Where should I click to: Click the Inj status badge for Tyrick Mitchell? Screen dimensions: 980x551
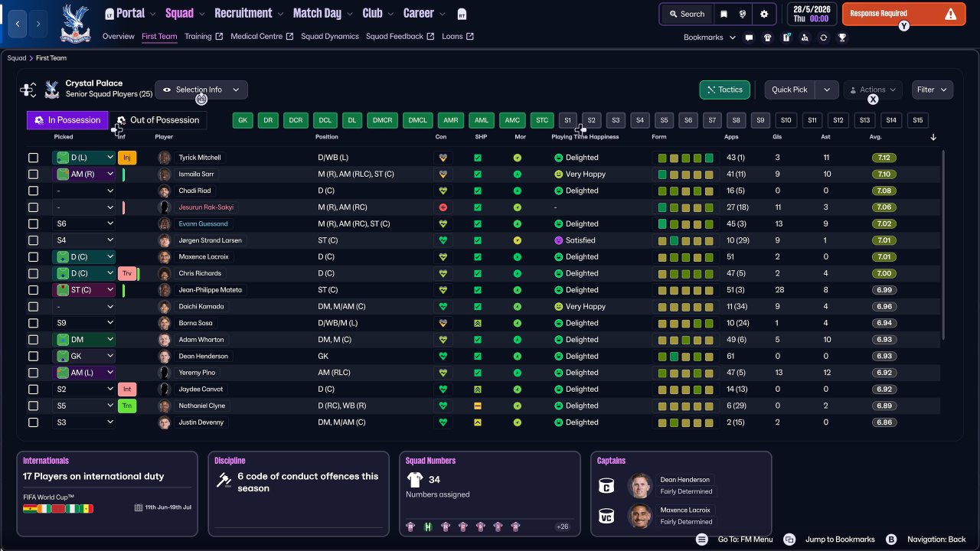coord(127,158)
